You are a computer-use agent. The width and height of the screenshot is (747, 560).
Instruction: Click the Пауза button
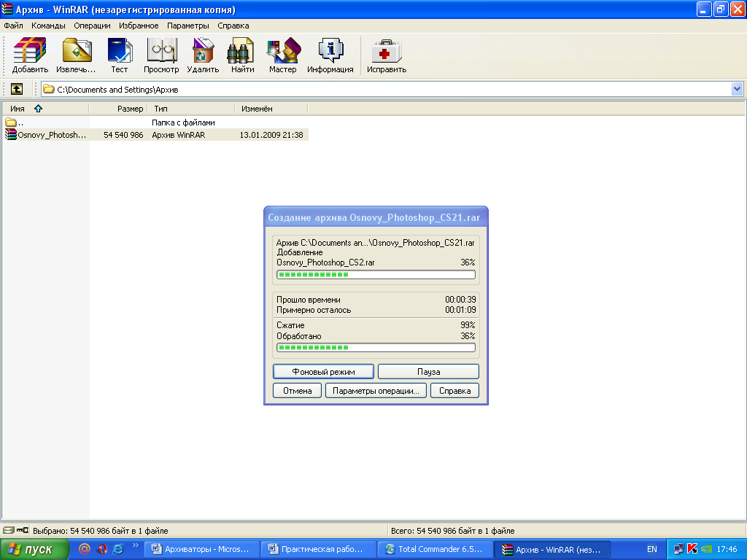pyautogui.click(x=428, y=371)
